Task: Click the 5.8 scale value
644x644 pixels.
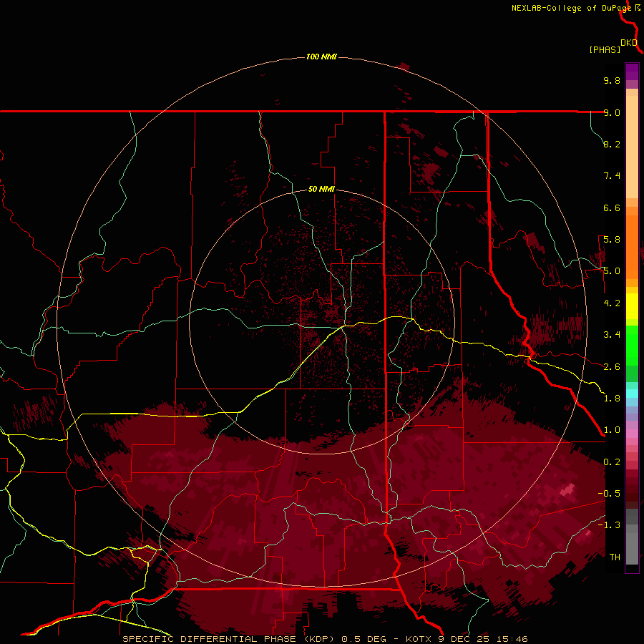Action: tap(612, 240)
